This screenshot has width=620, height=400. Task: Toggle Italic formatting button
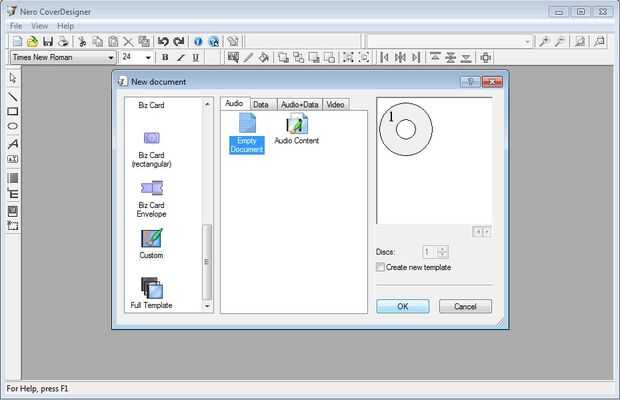click(180, 58)
